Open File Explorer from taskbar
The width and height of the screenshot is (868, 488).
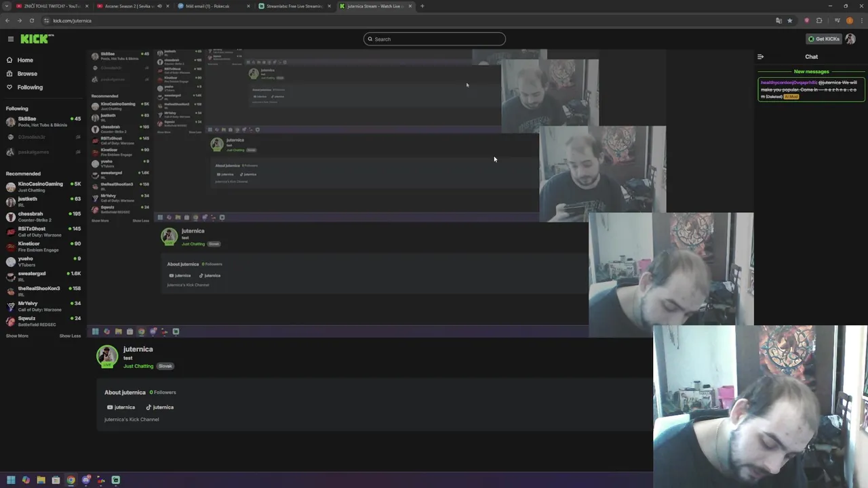coord(41,480)
